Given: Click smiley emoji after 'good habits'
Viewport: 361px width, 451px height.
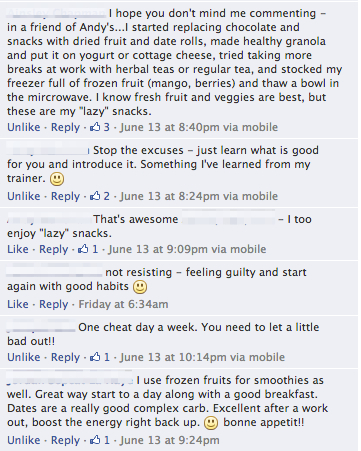Looking at the screenshot, I should point(140,287).
